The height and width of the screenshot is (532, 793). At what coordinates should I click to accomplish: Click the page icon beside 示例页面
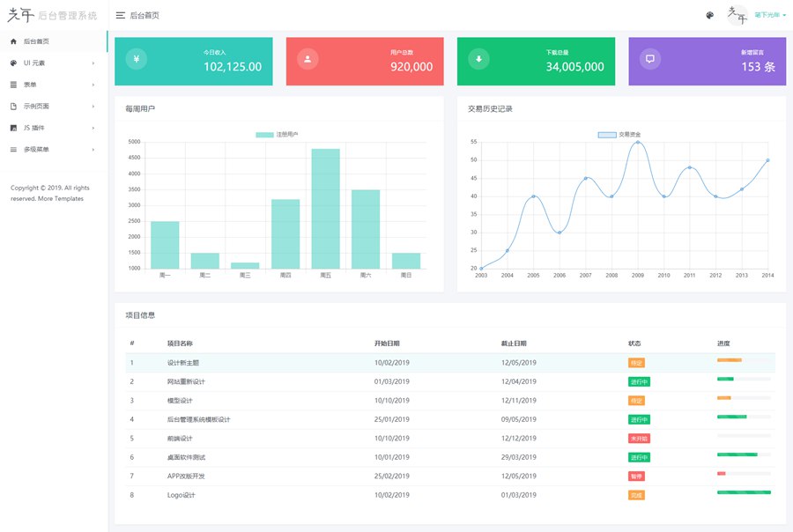pos(13,107)
